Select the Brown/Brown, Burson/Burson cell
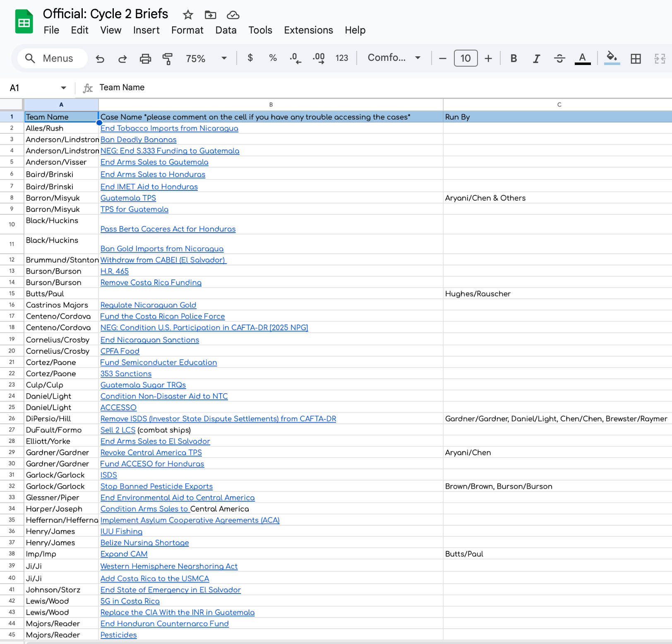Screen dimensions: 672x644 [x=557, y=486]
